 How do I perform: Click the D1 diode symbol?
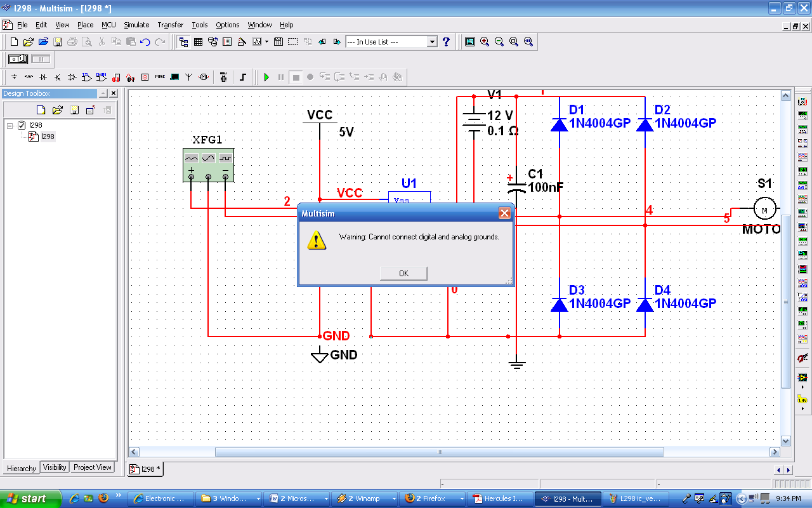(x=559, y=124)
